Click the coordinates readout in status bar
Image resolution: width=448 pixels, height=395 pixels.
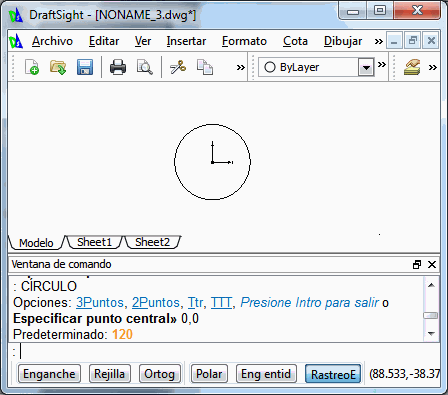coord(404,374)
